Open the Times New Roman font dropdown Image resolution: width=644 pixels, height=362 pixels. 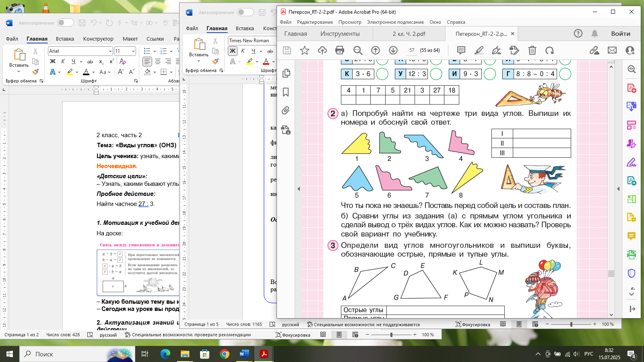point(252,41)
